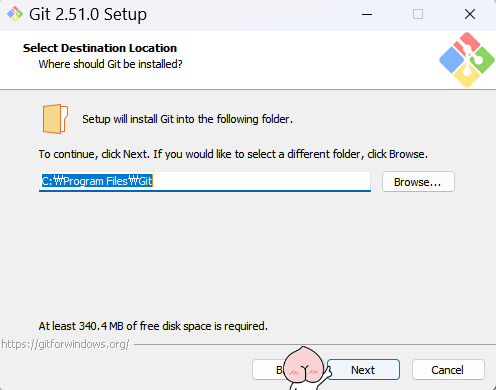Click the Next button to continue setup

(363, 370)
